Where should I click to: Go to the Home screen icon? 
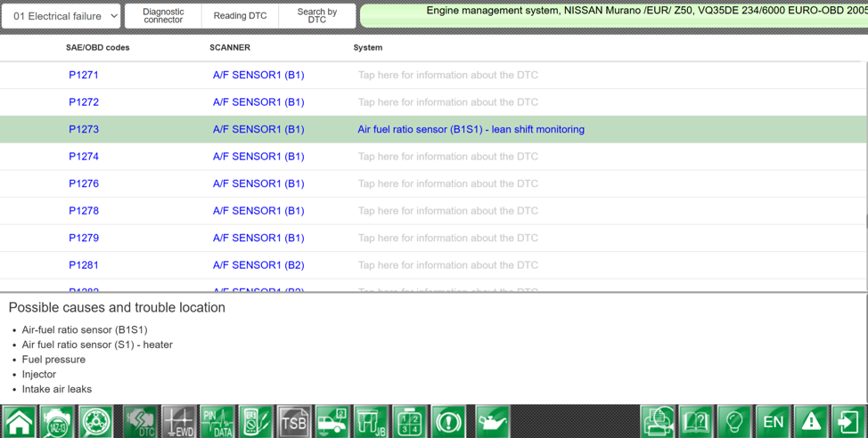[x=20, y=421]
